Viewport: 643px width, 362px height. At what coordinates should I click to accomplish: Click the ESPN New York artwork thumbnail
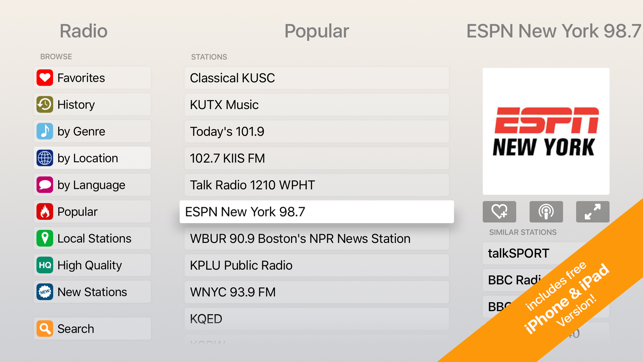point(546,131)
